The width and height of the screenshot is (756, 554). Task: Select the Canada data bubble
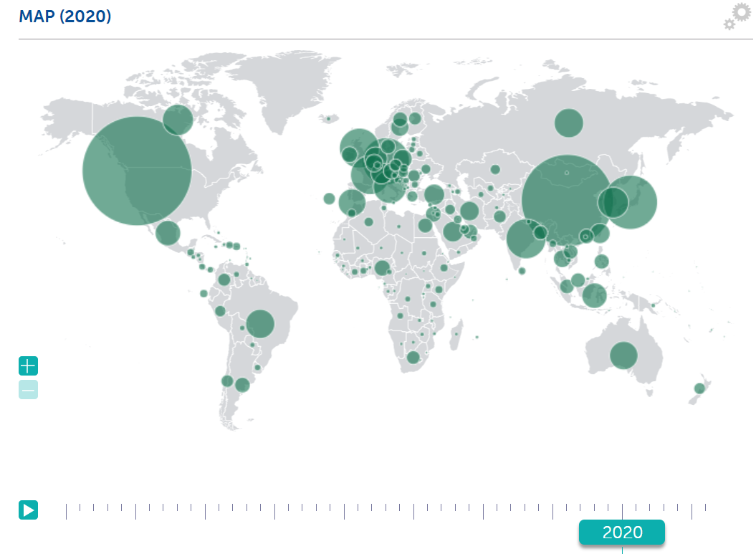[178, 120]
